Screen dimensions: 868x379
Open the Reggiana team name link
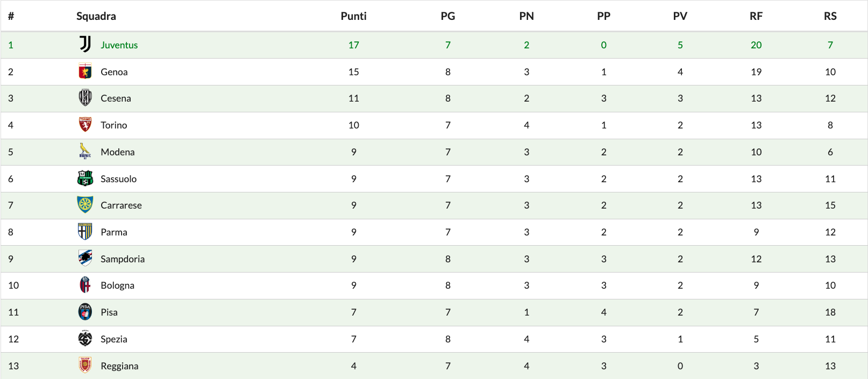click(x=119, y=366)
